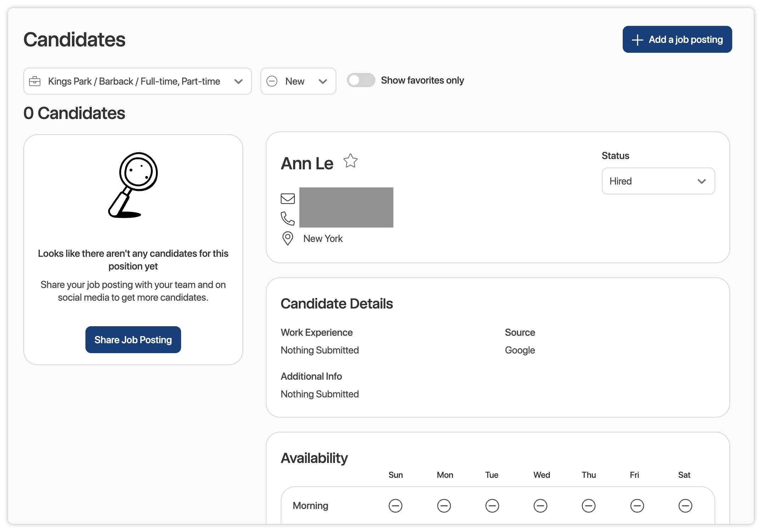This screenshot has height=532, width=762.
Task: Click Share Job Posting button
Action: 133,340
